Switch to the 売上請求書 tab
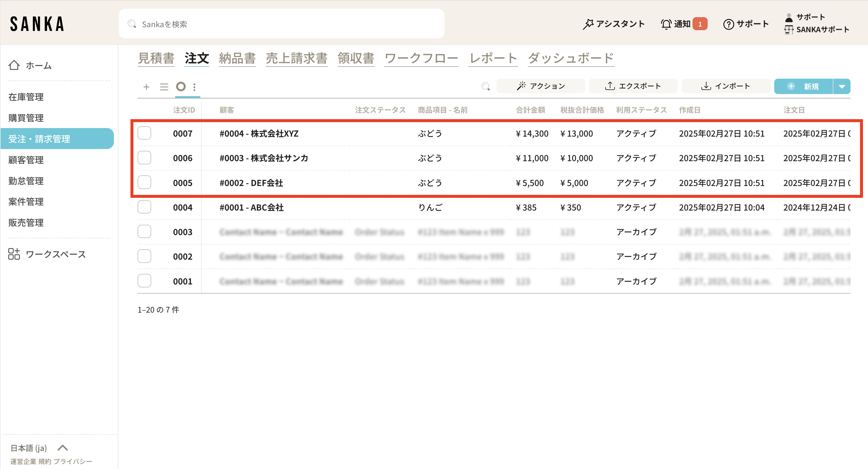Image resolution: width=868 pixels, height=469 pixels. [296, 59]
